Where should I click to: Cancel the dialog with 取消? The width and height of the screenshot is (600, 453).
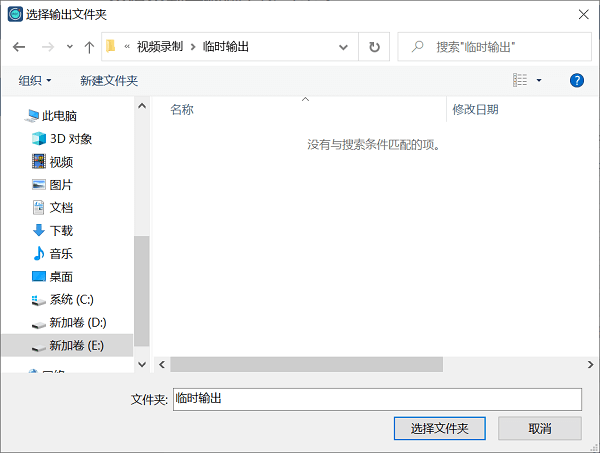coord(540,429)
